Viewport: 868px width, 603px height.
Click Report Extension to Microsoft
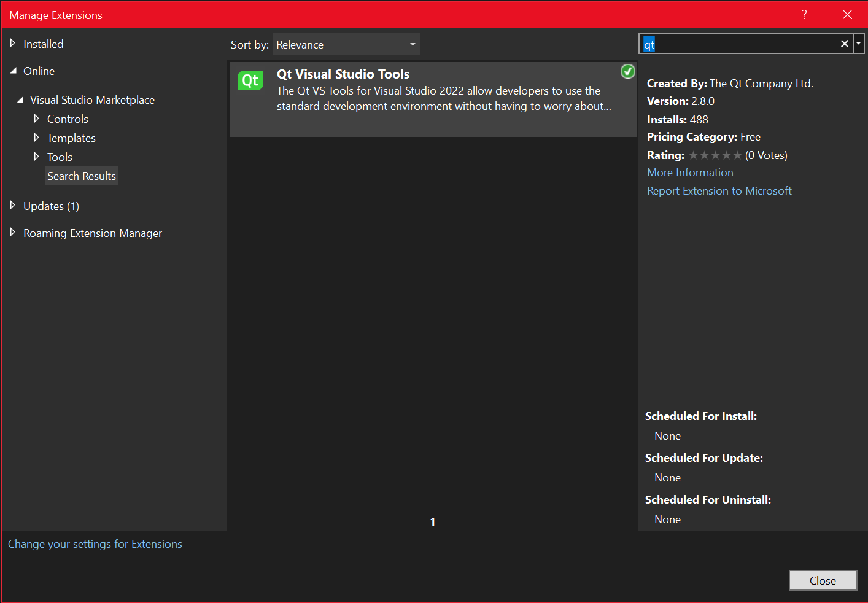tap(719, 191)
